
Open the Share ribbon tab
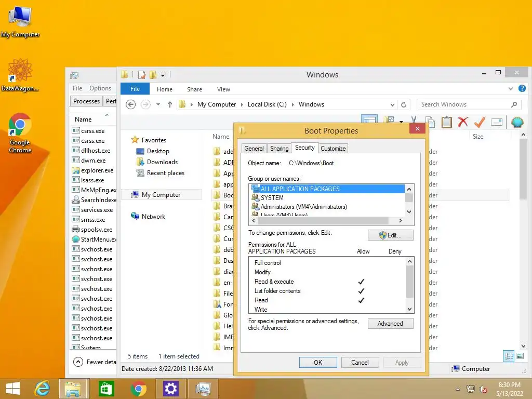[194, 89]
